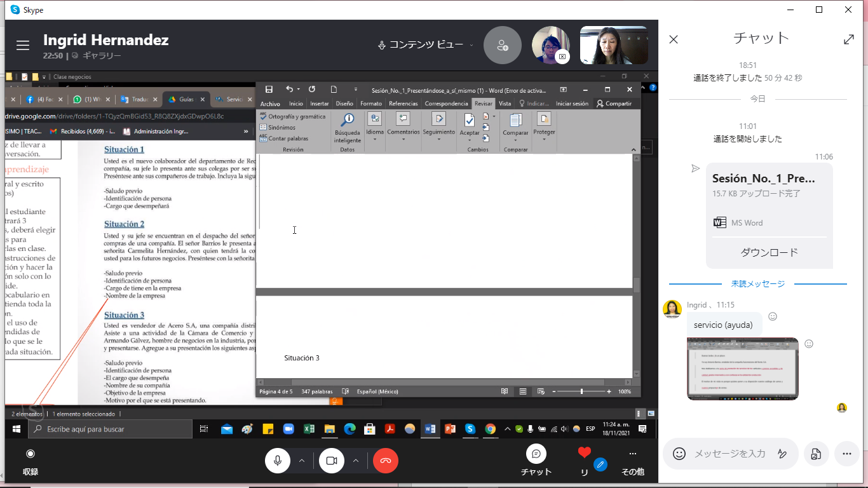Select the Guías browser tab in Chrome
This screenshot has height=488, width=868.
pyautogui.click(x=187, y=99)
